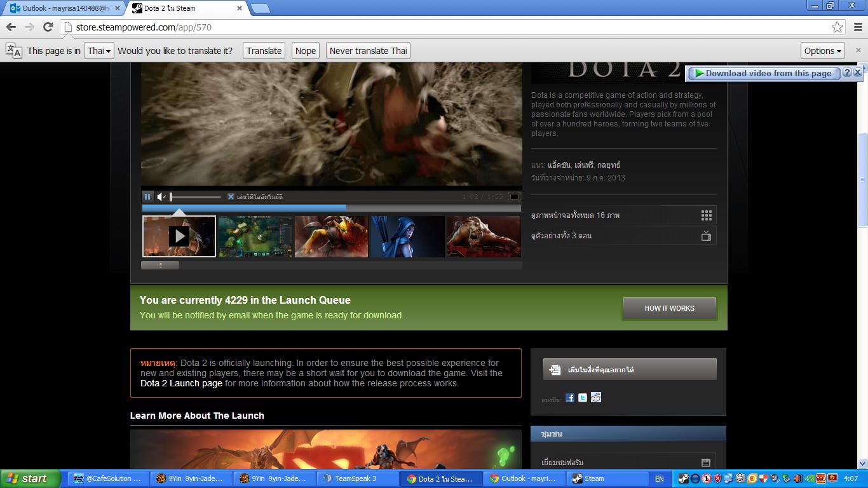Click Never translate Thai
The image size is (868, 488).
point(369,51)
